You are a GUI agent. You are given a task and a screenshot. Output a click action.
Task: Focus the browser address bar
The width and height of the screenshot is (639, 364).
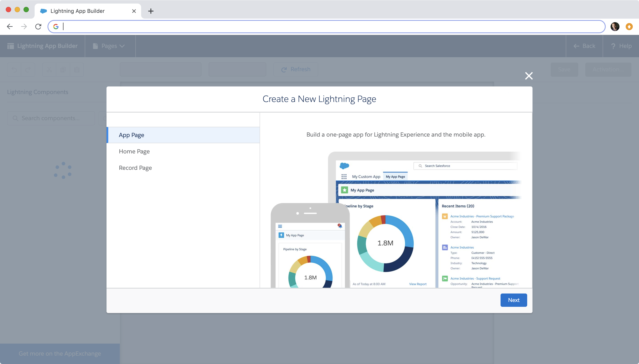[326, 27]
